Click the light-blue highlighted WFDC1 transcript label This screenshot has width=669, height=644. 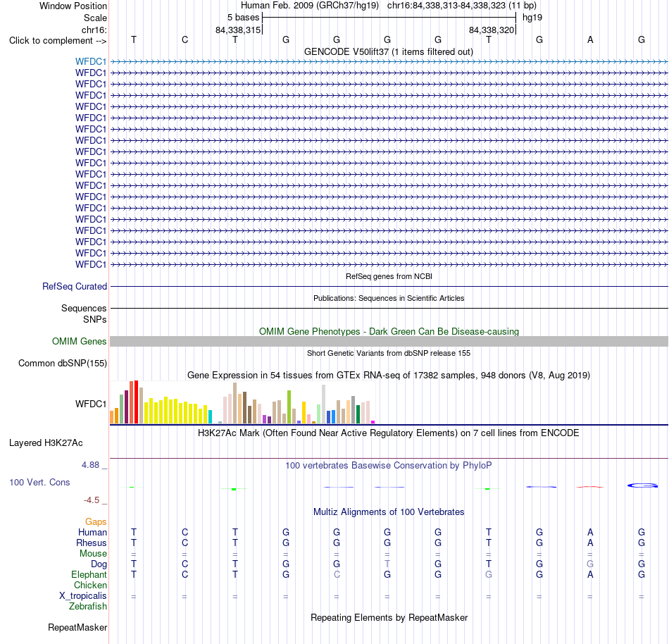(x=90, y=61)
